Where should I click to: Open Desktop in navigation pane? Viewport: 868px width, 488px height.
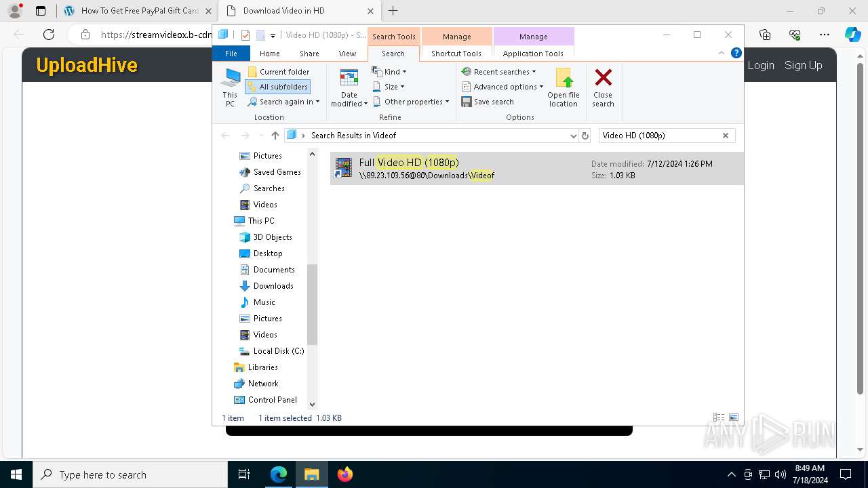(268, 253)
